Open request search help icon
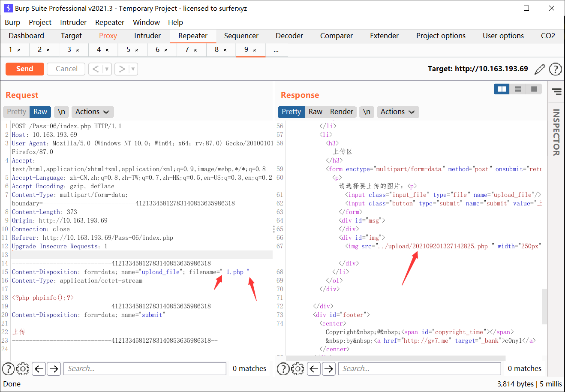 8,368
